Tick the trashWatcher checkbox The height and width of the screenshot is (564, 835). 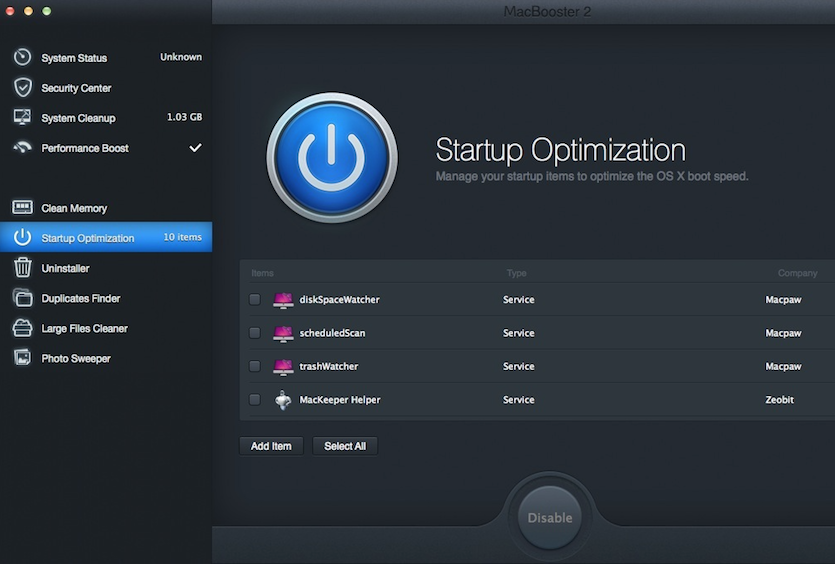point(255,366)
